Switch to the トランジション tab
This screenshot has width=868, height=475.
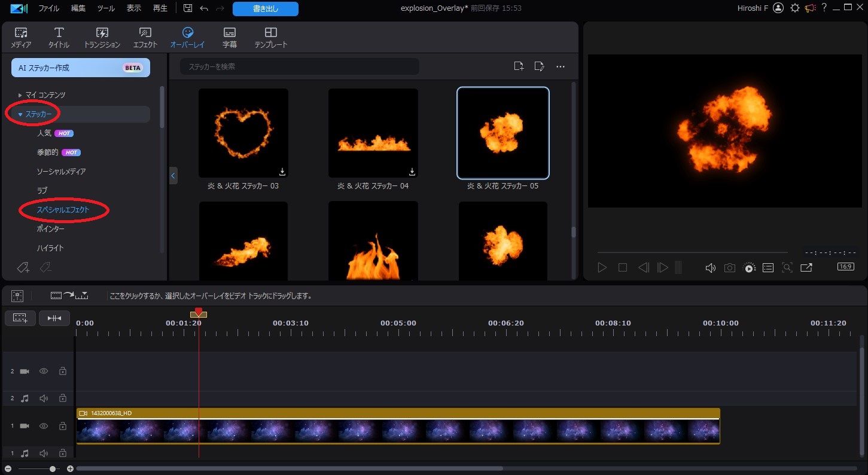click(x=102, y=38)
